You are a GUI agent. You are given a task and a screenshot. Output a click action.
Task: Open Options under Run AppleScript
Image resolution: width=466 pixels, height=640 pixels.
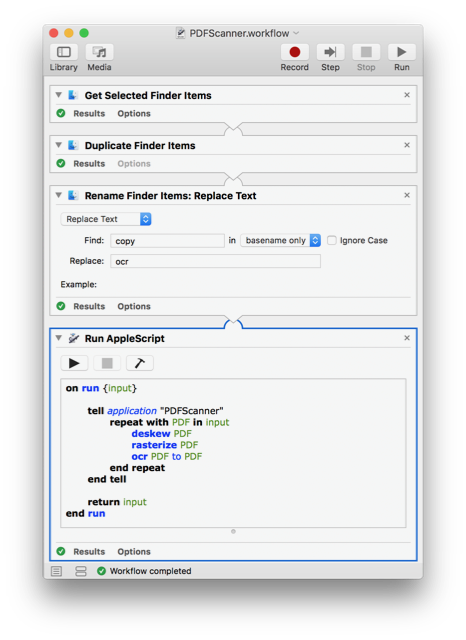pos(134,551)
